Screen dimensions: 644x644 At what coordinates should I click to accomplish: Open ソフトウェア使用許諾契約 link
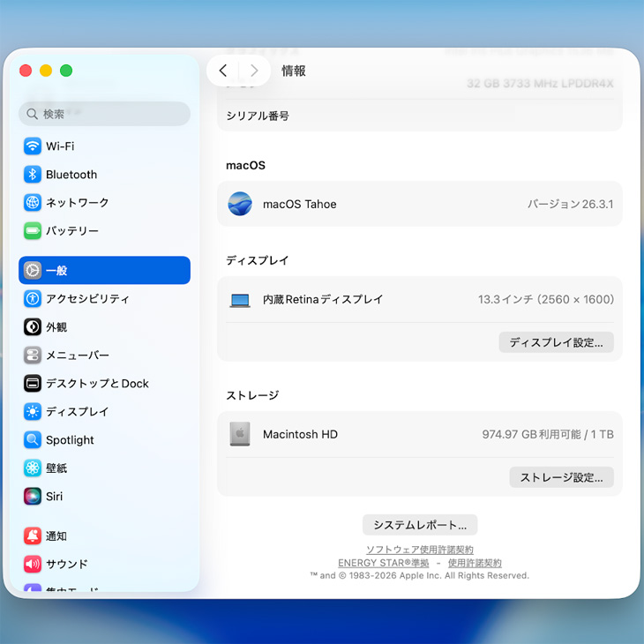(420, 550)
